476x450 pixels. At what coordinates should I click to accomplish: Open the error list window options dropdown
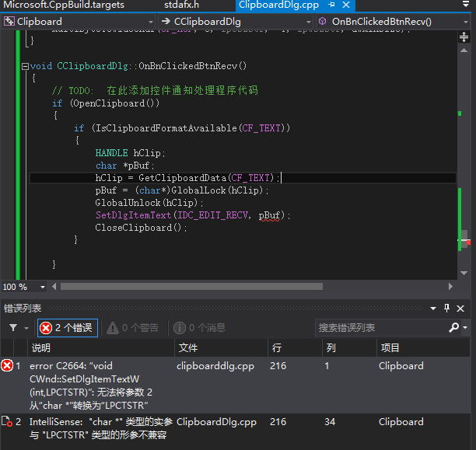pos(433,309)
